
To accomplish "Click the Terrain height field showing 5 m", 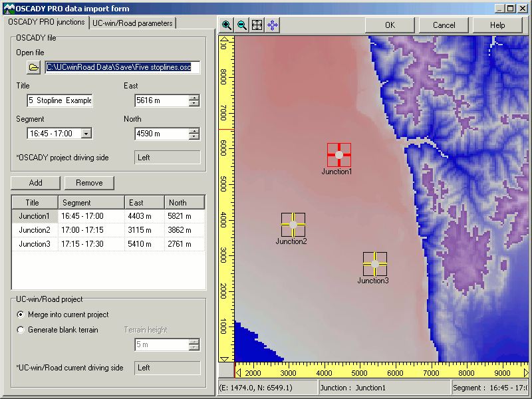I will point(162,344).
